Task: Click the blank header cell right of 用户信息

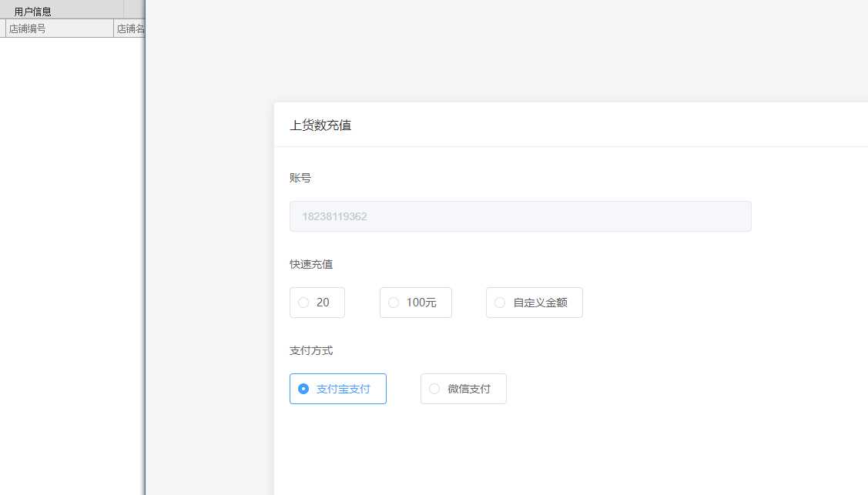Action: 134,10
